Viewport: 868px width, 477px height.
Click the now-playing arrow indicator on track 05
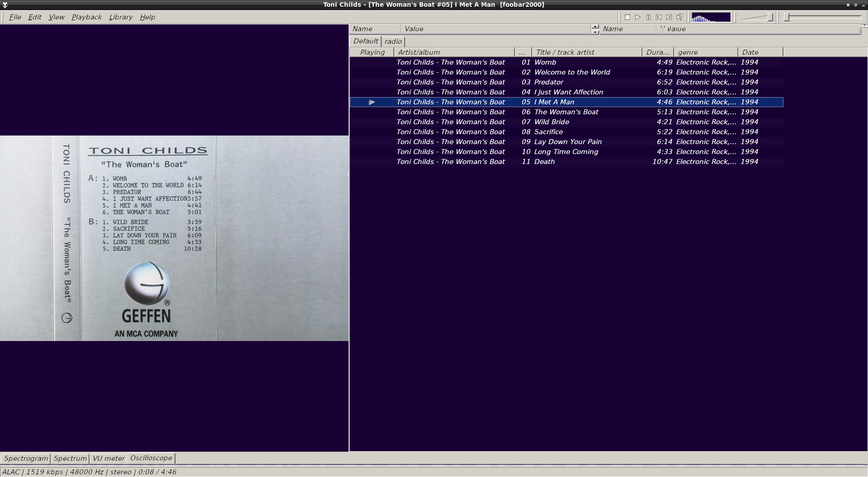372,102
